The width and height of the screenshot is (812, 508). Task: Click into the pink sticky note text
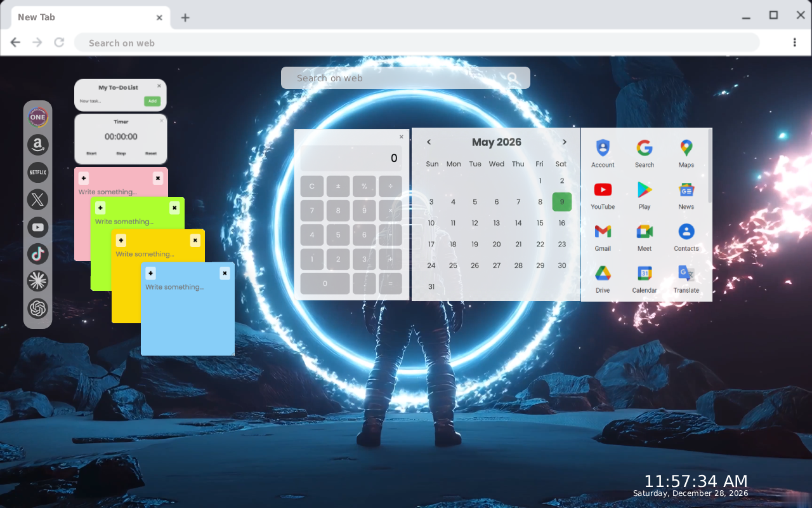[108, 192]
